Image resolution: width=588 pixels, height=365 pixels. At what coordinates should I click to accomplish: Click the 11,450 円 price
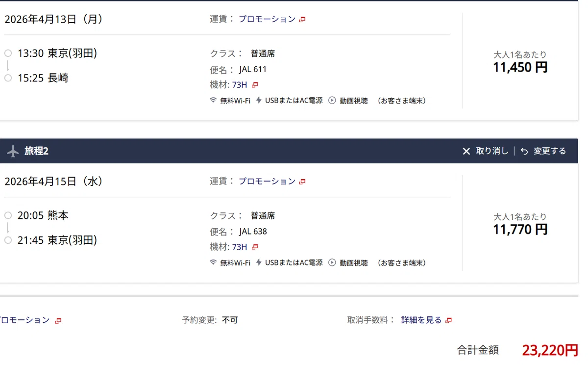520,67
